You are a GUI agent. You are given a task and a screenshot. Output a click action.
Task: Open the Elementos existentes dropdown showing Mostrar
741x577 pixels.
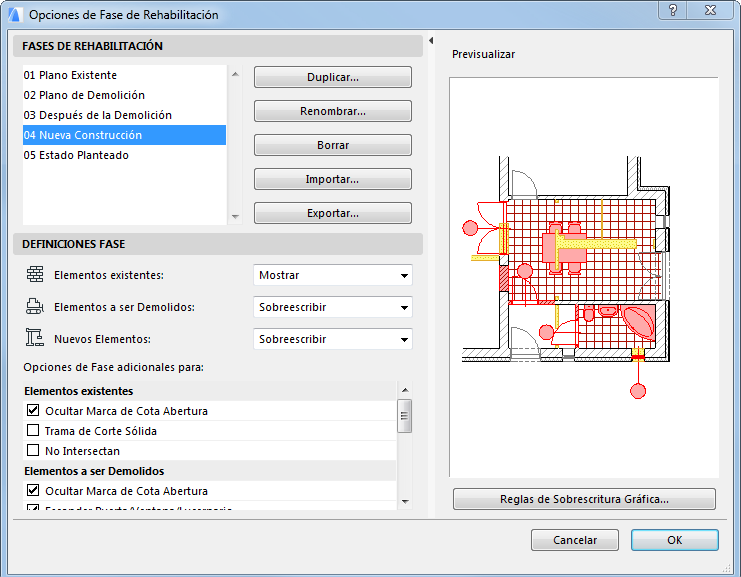[333, 275]
